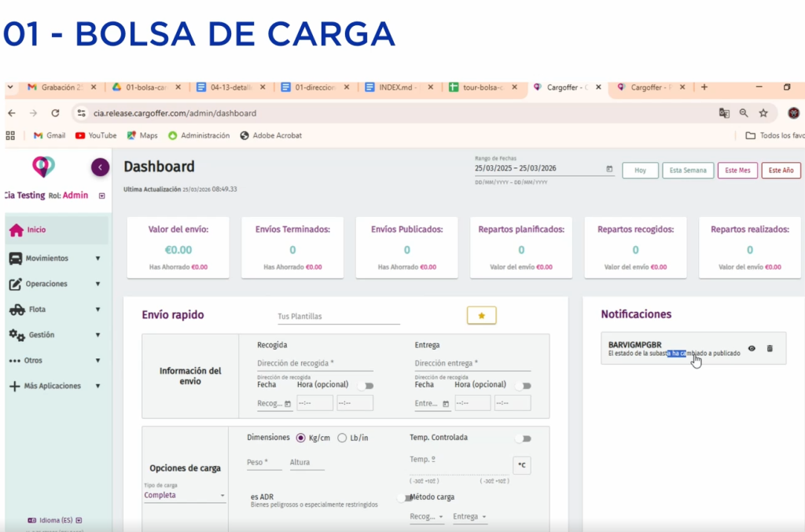
Task: Click the Dirección de recogida input field
Action: click(x=314, y=364)
